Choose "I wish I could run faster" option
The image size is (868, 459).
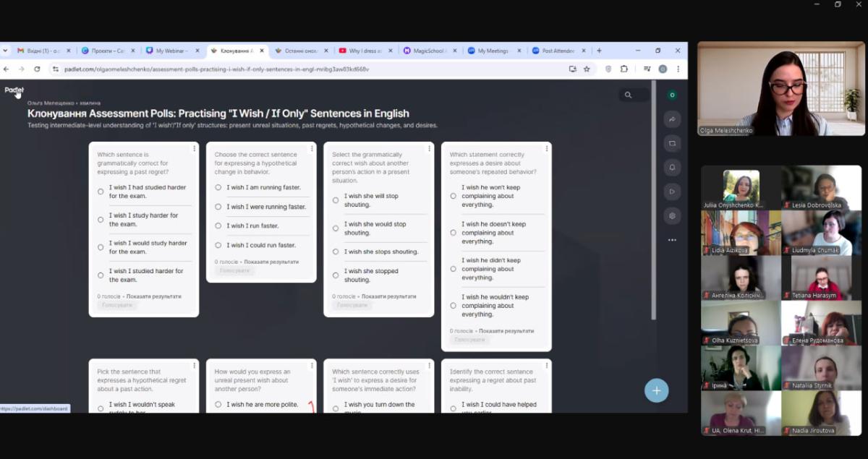point(218,245)
